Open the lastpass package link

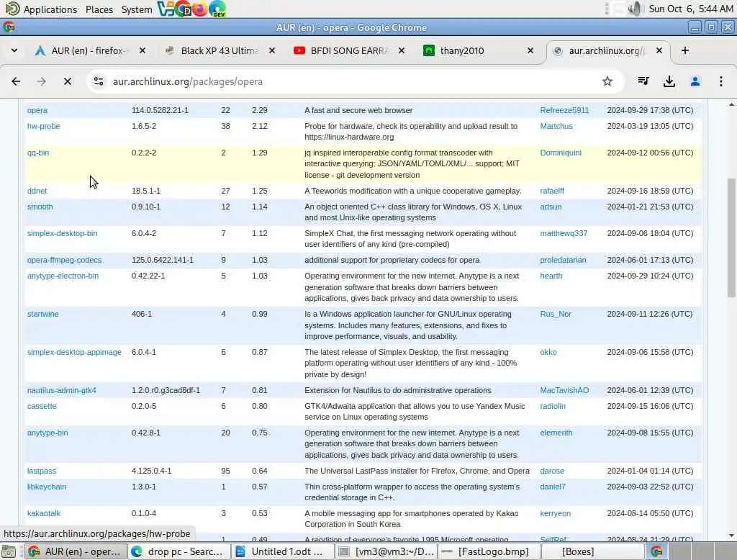coord(41,471)
